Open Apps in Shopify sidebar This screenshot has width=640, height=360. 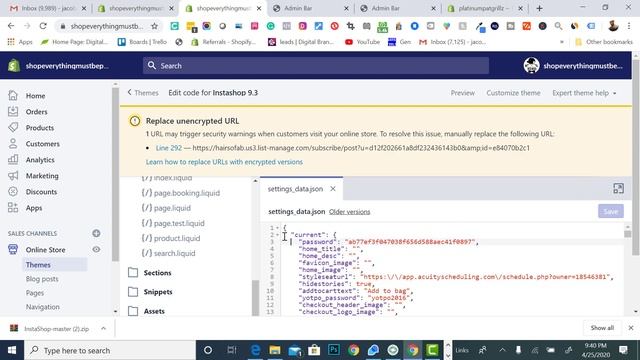pos(33,208)
